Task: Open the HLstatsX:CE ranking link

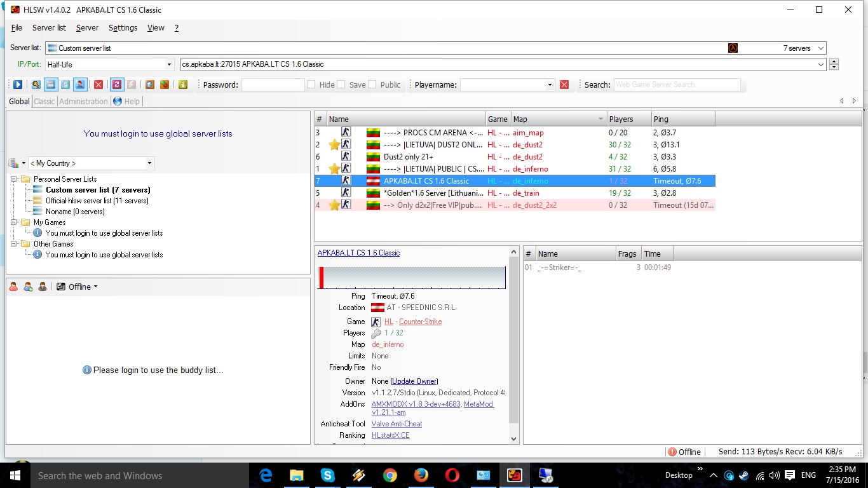Action: [390, 435]
